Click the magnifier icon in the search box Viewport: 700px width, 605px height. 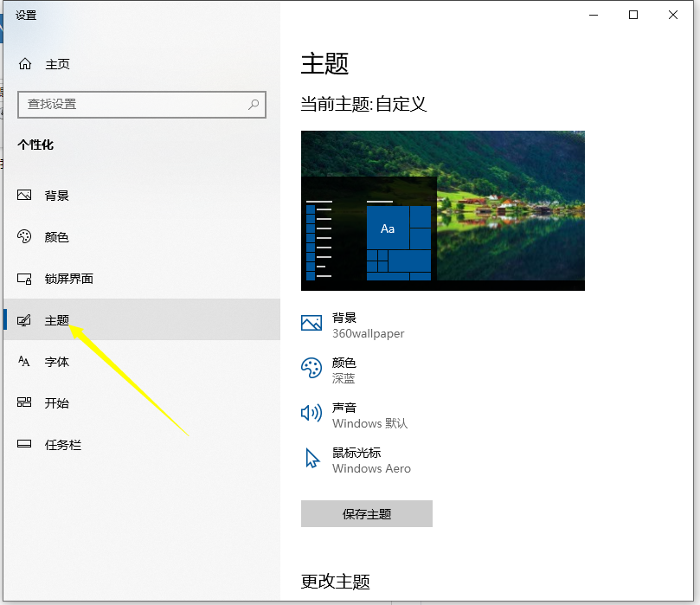click(x=252, y=104)
